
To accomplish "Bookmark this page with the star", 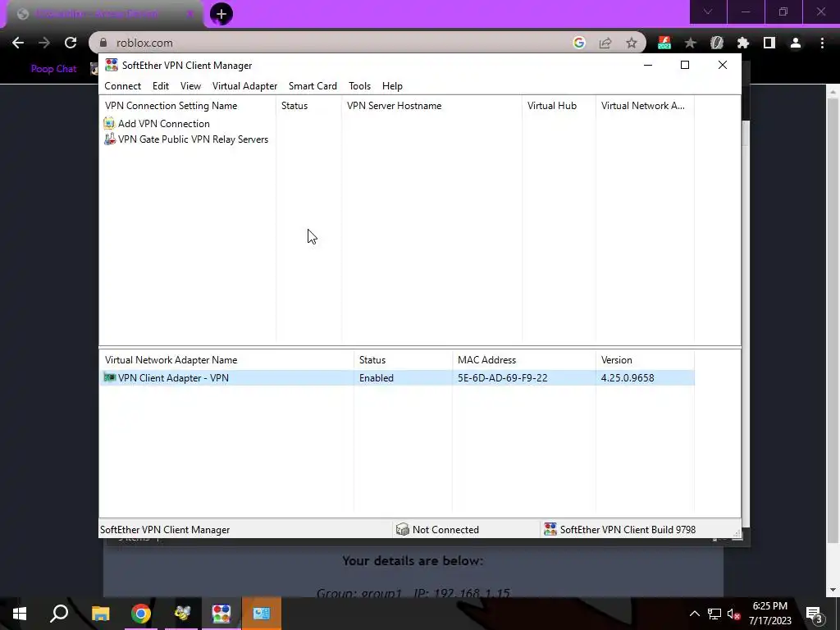I will click(x=632, y=43).
